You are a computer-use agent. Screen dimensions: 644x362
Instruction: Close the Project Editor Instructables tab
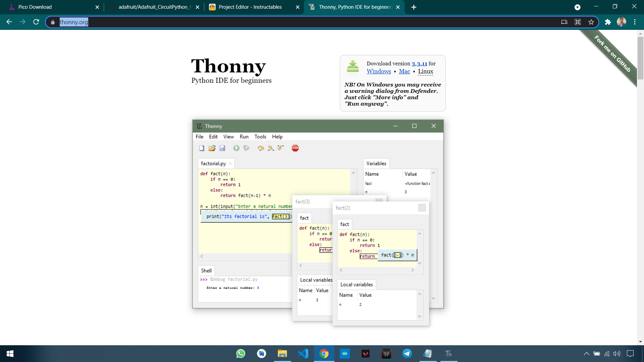pos(298,7)
